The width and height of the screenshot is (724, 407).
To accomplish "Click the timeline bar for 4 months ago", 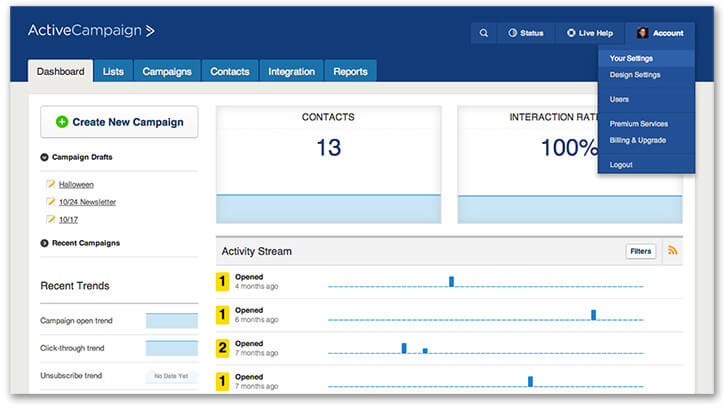I will click(451, 281).
